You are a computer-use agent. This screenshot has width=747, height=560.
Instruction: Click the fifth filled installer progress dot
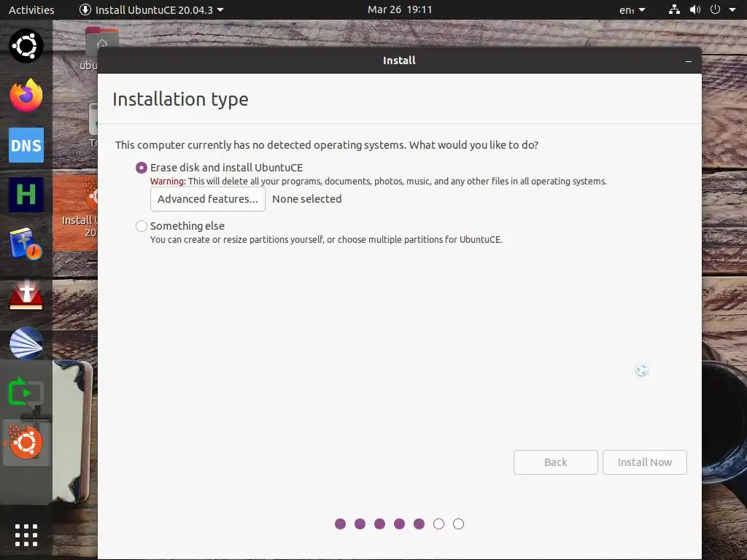(419, 524)
